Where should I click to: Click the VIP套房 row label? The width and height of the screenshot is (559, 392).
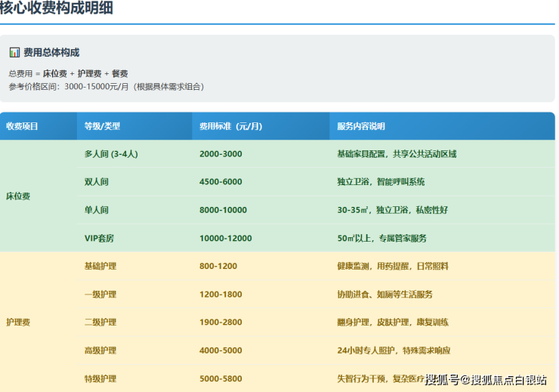tap(100, 238)
